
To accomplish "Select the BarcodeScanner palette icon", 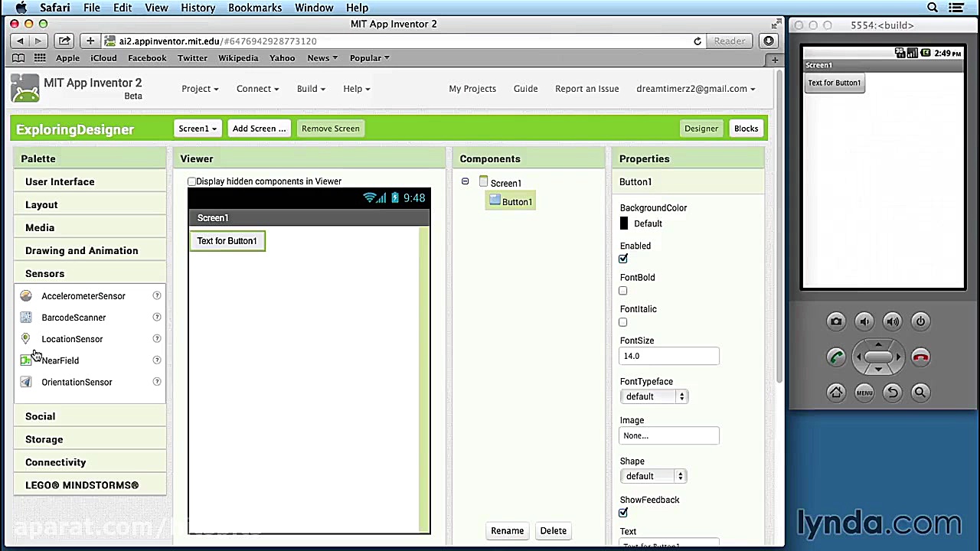I will 26,317.
